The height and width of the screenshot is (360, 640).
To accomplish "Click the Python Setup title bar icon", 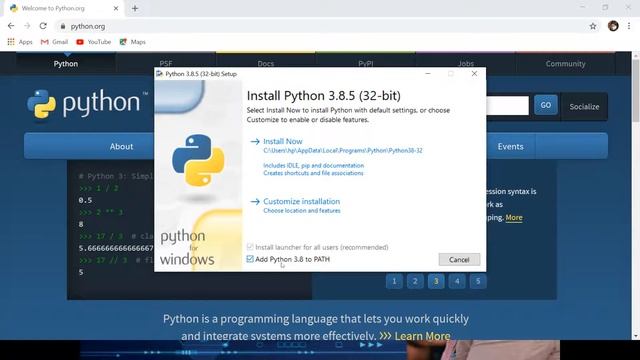I will pos(160,73).
